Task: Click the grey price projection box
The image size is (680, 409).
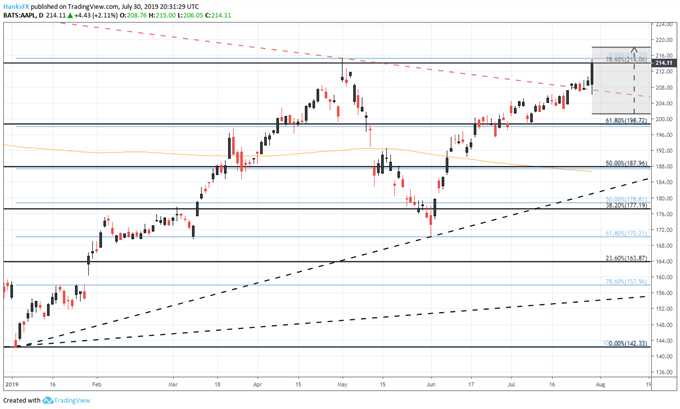Action: tap(621, 80)
